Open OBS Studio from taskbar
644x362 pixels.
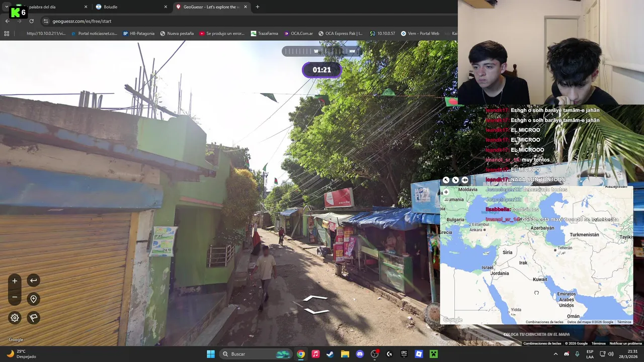pos(375,354)
